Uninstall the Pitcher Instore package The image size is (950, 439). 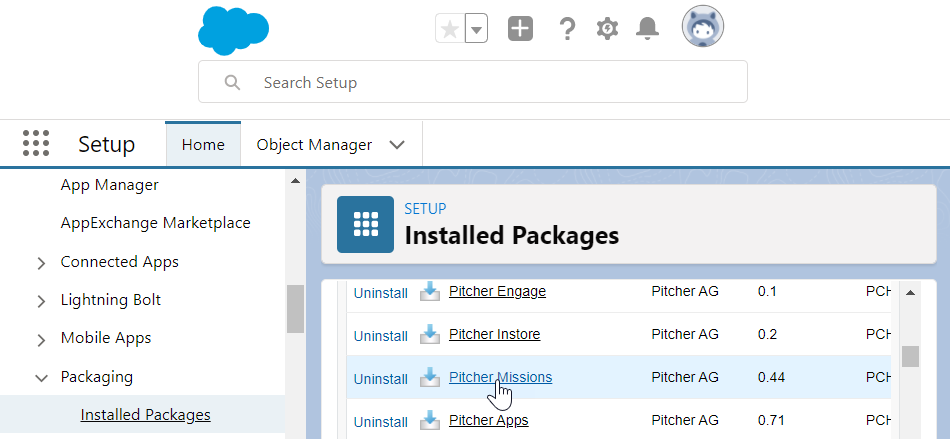(x=380, y=335)
